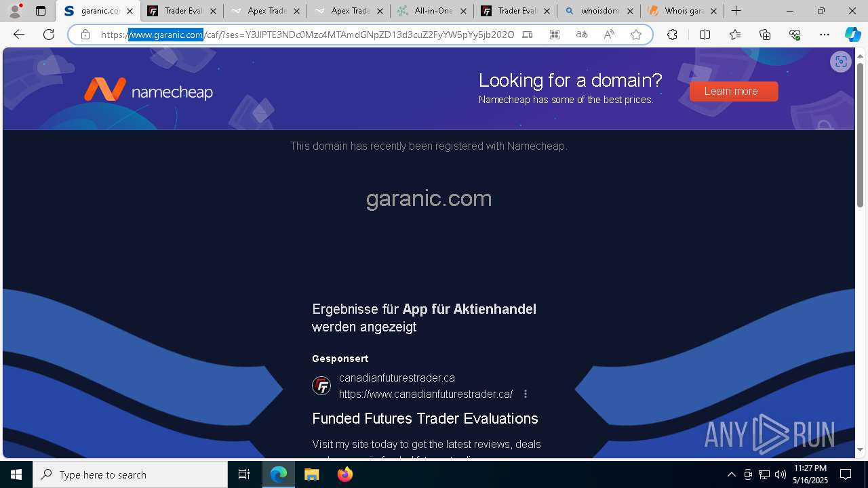
Task: Add this page to favorites star
Action: pyautogui.click(x=636, y=35)
